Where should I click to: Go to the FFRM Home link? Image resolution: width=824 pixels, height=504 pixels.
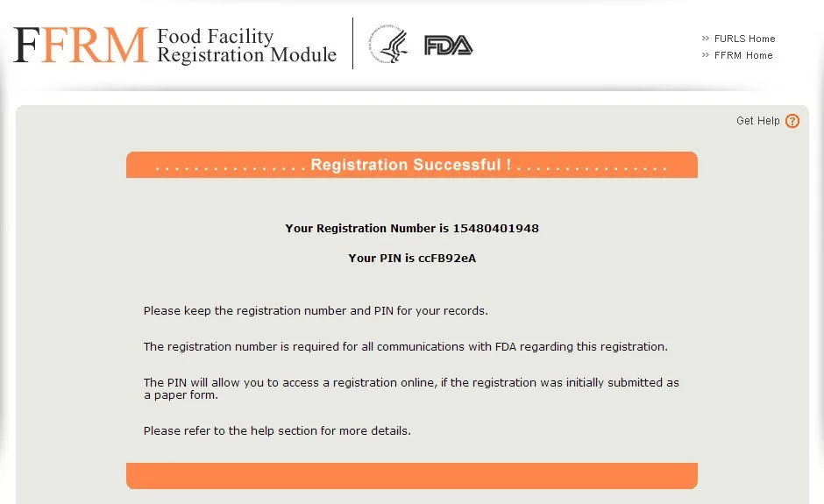click(743, 55)
